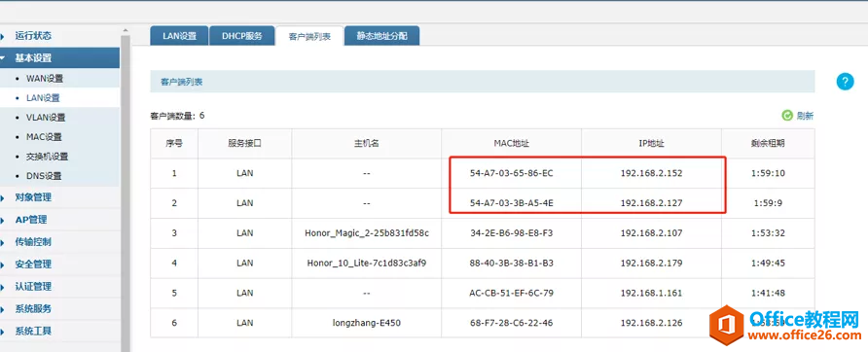Click the IP地址 column header
The height and width of the screenshot is (352, 868).
click(x=652, y=143)
